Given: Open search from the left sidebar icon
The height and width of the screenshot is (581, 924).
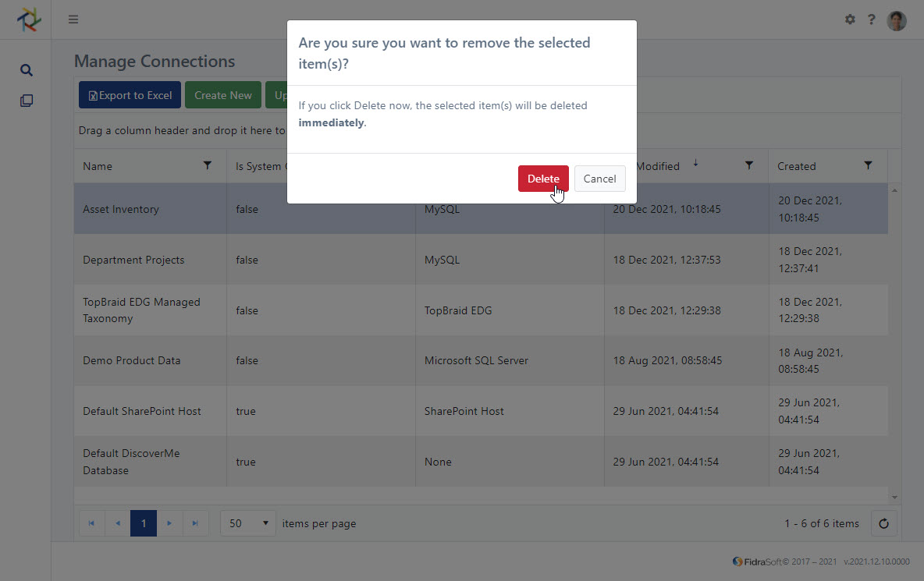Looking at the screenshot, I should 26,69.
